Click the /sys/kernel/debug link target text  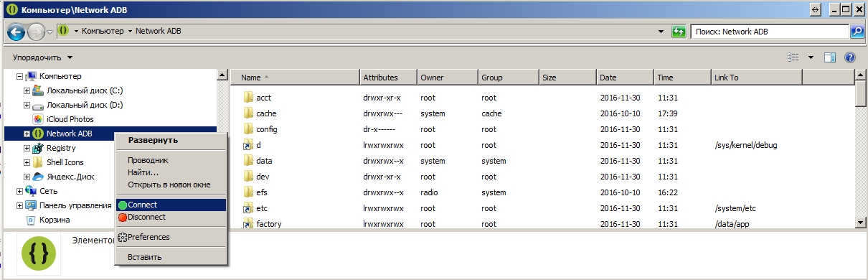click(x=746, y=145)
